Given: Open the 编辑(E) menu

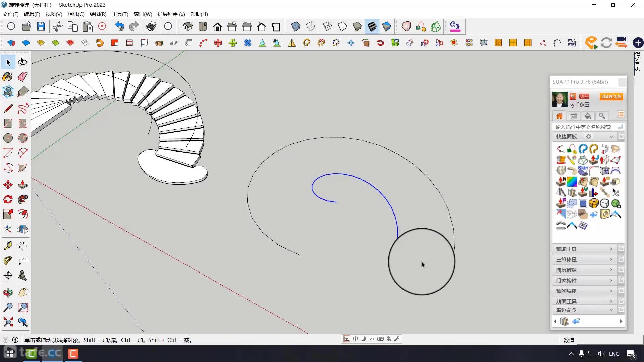Looking at the screenshot, I should pyautogui.click(x=32, y=14).
